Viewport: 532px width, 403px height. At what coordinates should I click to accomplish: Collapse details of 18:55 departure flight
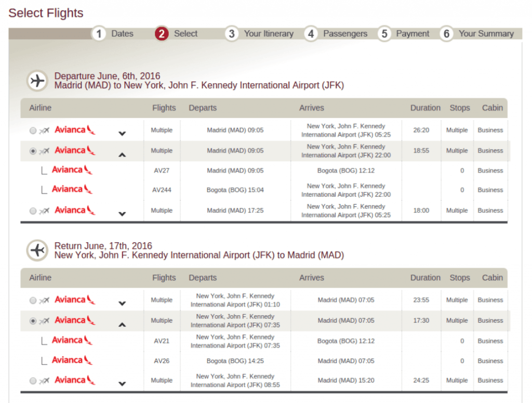(122, 155)
